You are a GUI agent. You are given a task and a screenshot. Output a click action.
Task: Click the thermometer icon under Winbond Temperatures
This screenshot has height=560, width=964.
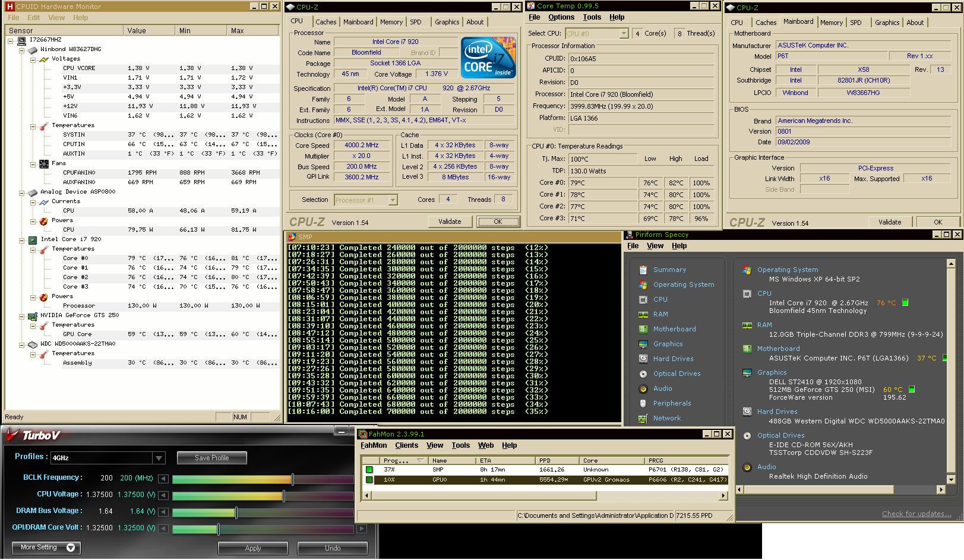(x=44, y=125)
